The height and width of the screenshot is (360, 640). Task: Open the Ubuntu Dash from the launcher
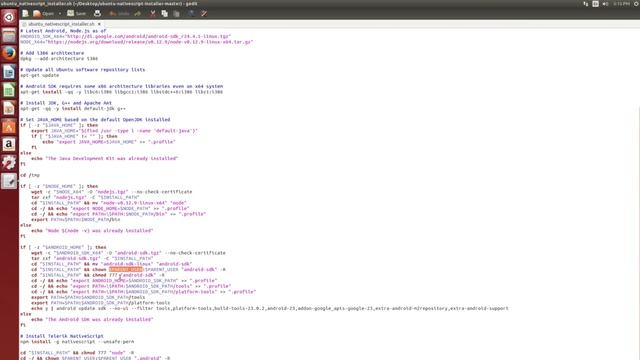(x=9, y=17)
